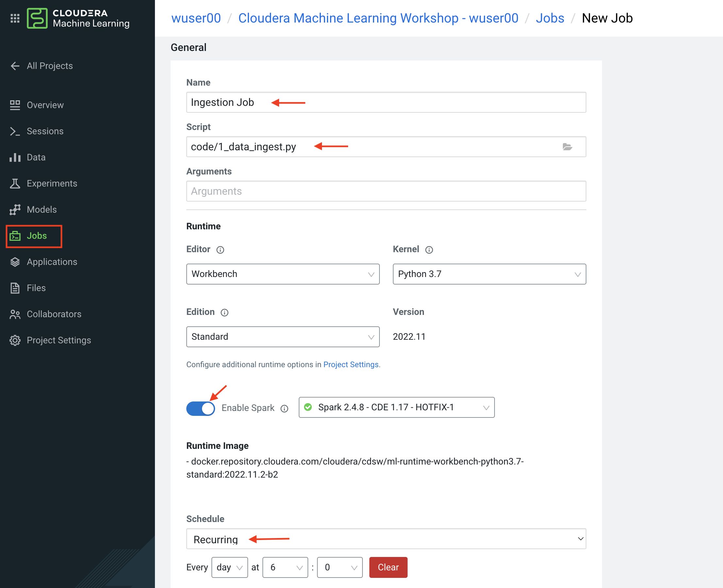This screenshot has width=723, height=588.
Task: Expand the Spark version dropdown
Action: [x=396, y=407]
